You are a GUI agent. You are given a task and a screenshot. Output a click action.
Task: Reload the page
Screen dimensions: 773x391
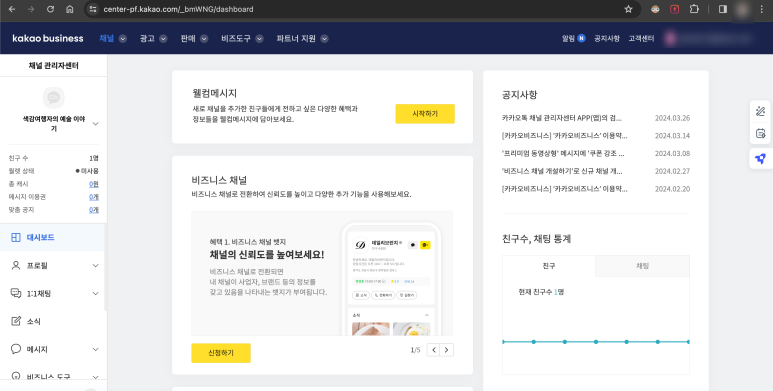tap(50, 9)
